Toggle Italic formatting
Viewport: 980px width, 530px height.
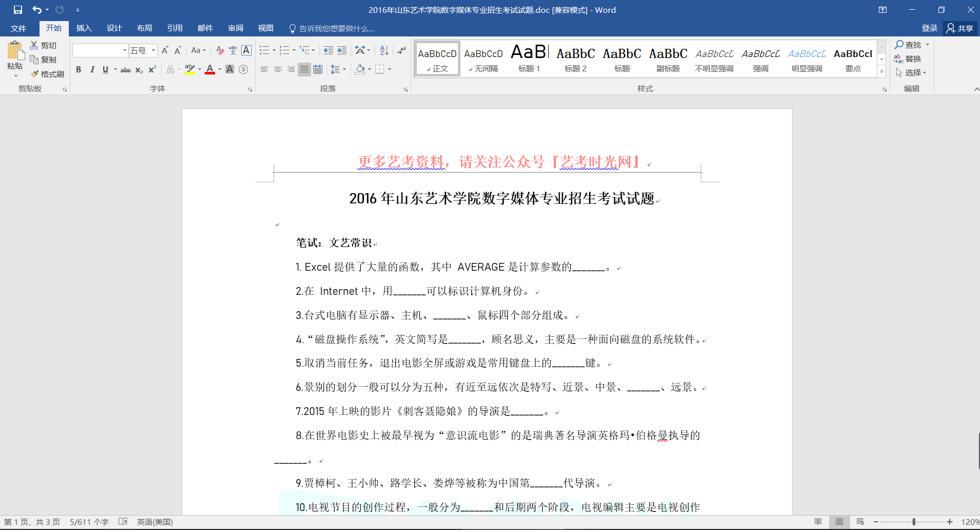(92, 69)
